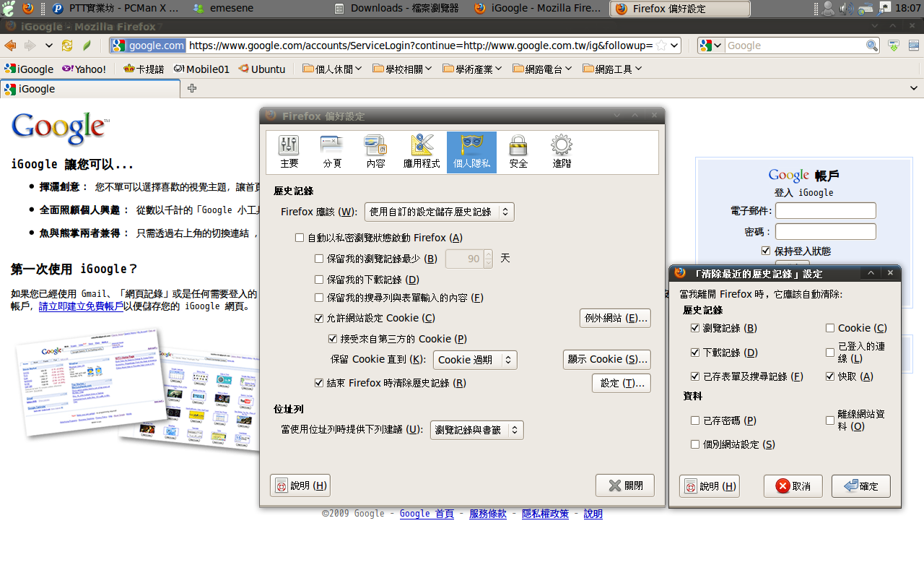Open the 瀏覽記錄與書籤 location bar dropdown
924x578 pixels.
(x=476, y=430)
